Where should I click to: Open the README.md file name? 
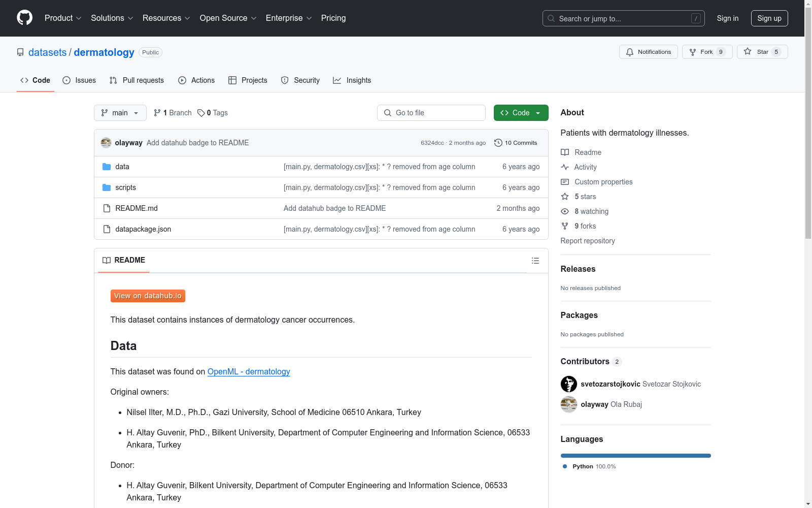tap(137, 208)
